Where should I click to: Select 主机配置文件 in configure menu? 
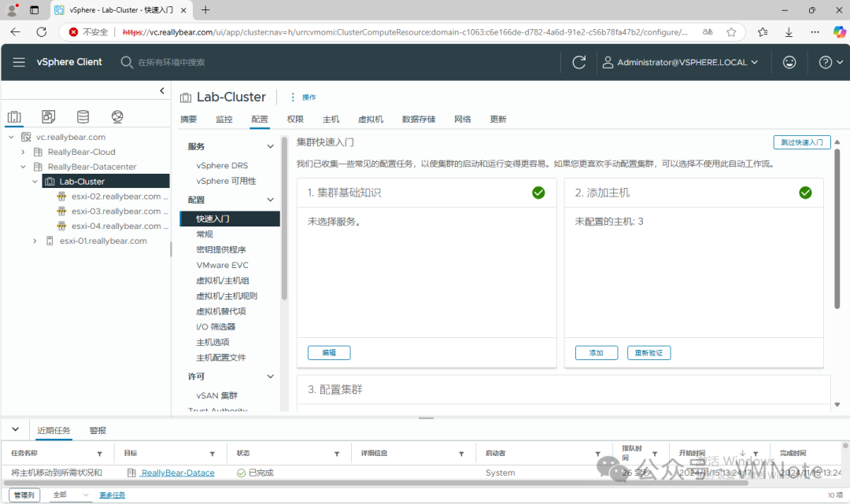[x=220, y=357]
